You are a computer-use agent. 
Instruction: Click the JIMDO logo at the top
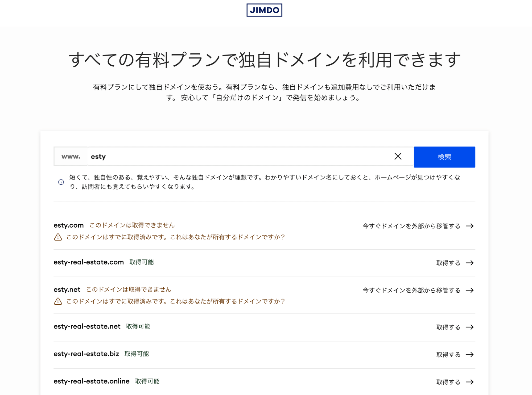[x=265, y=10]
